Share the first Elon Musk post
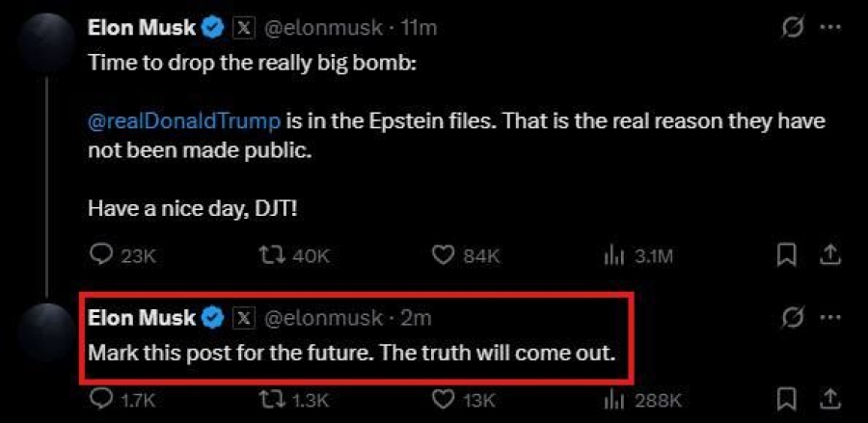868x423 pixels. 829,255
